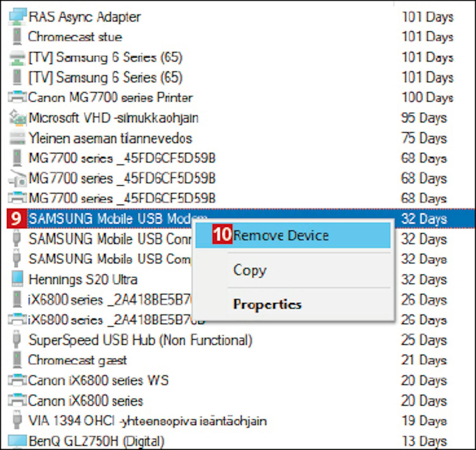Click the Microsoft VHD controller icon

pyautogui.click(x=17, y=118)
